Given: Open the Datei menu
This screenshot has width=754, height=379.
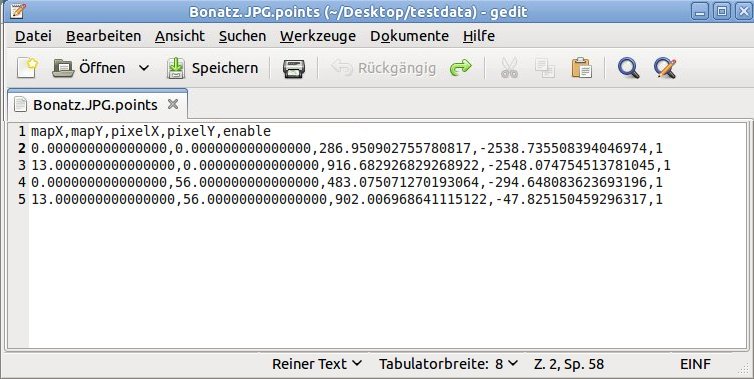Looking at the screenshot, I should 33,36.
